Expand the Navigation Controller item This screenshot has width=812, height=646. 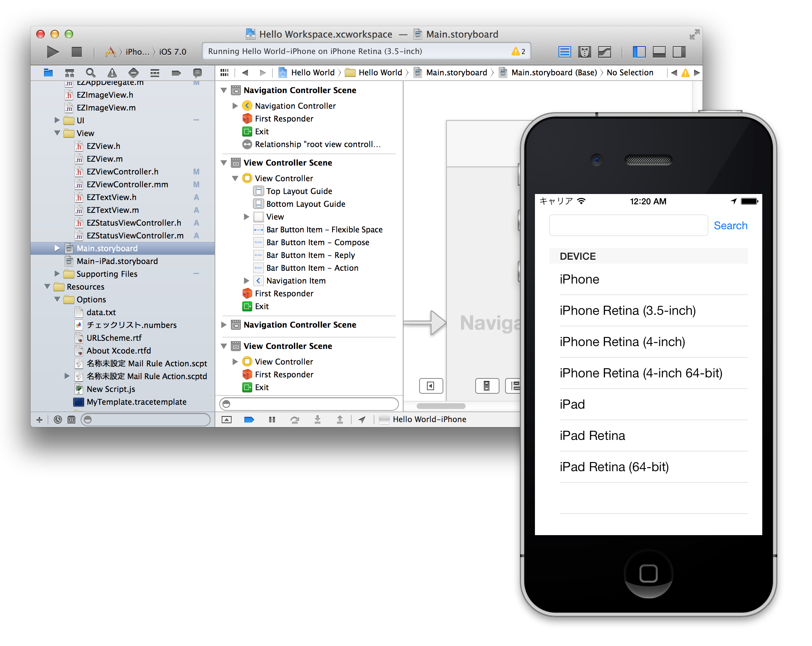[x=235, y=106]
